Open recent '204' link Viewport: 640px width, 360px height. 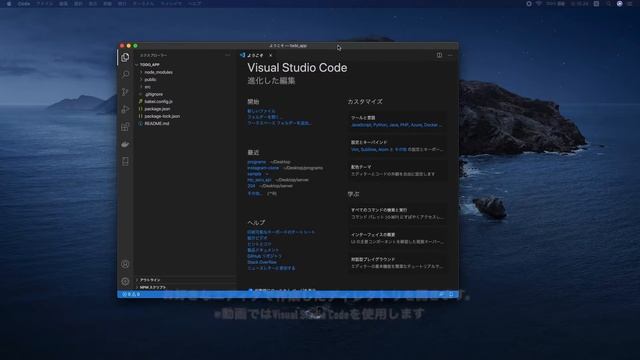click(x=251, y=186)
